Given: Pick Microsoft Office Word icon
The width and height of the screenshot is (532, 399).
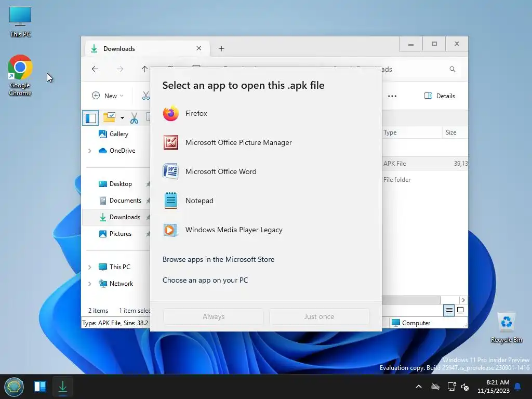Looking at the screenshot, I should pyautogui.click(x=170, y=171).
